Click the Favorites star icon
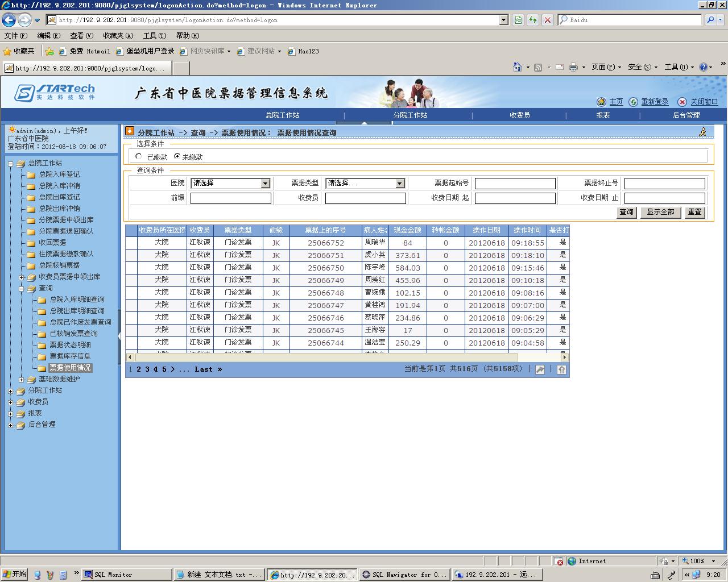 point(7,51)
